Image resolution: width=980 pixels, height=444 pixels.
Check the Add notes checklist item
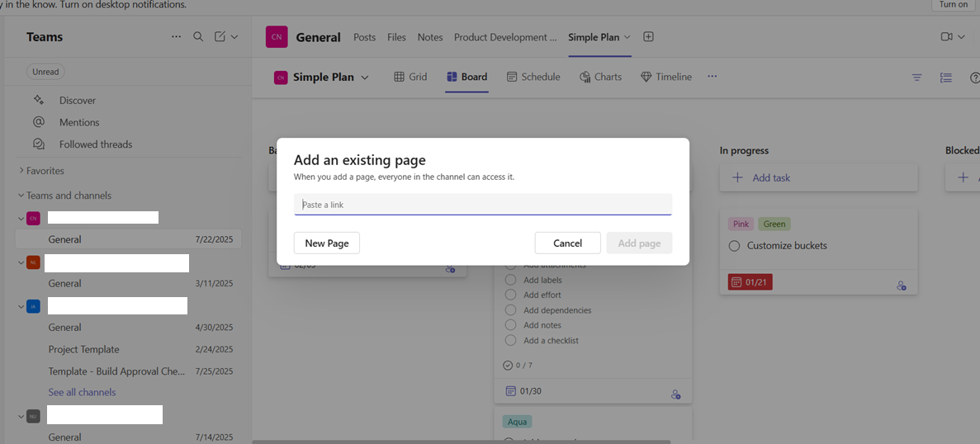[x=510, y=324]
